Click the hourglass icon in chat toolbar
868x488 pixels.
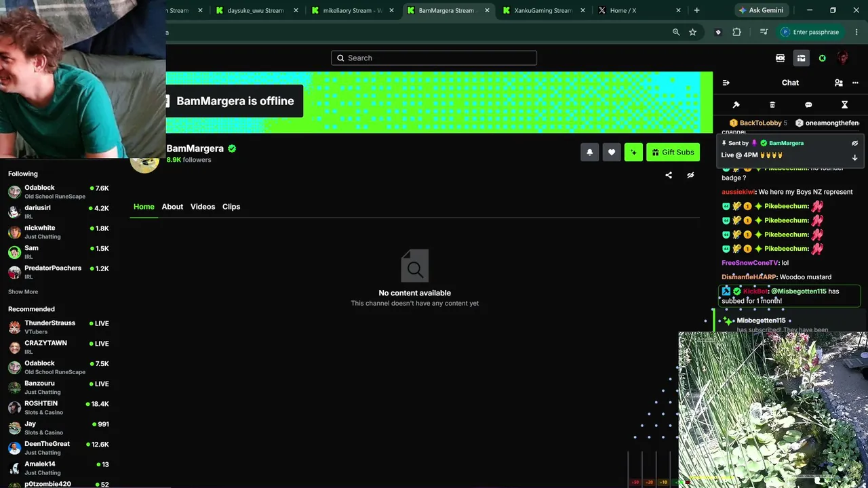tap(844, 105)
